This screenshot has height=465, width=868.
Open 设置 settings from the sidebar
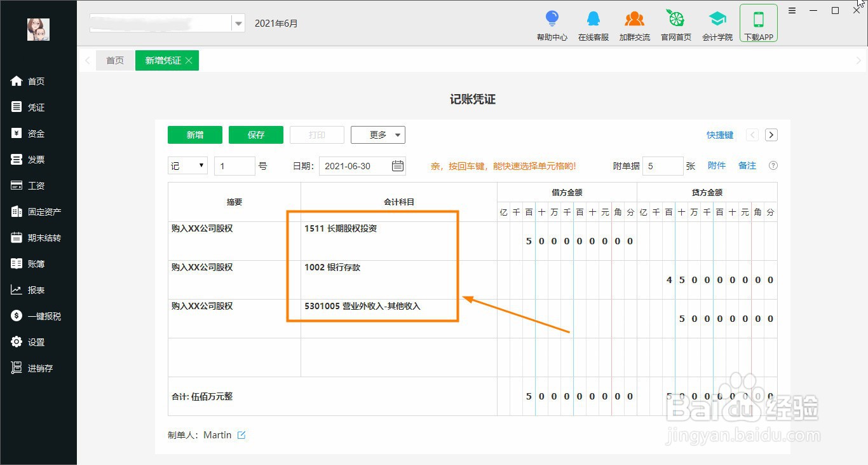[x=35, y=342]
